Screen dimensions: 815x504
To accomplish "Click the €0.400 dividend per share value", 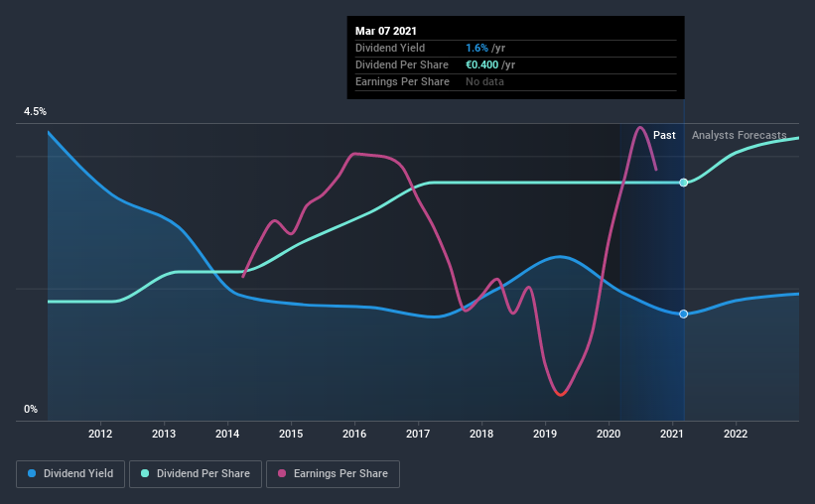I will [481, 64].
